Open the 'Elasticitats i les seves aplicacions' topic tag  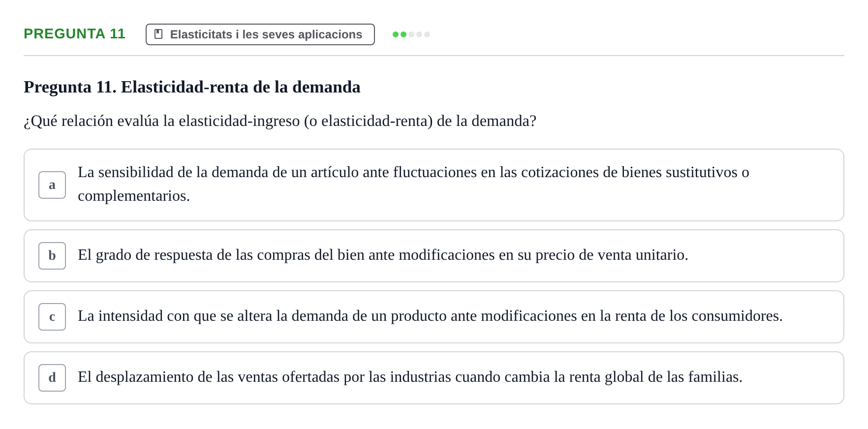pos(260,34)
